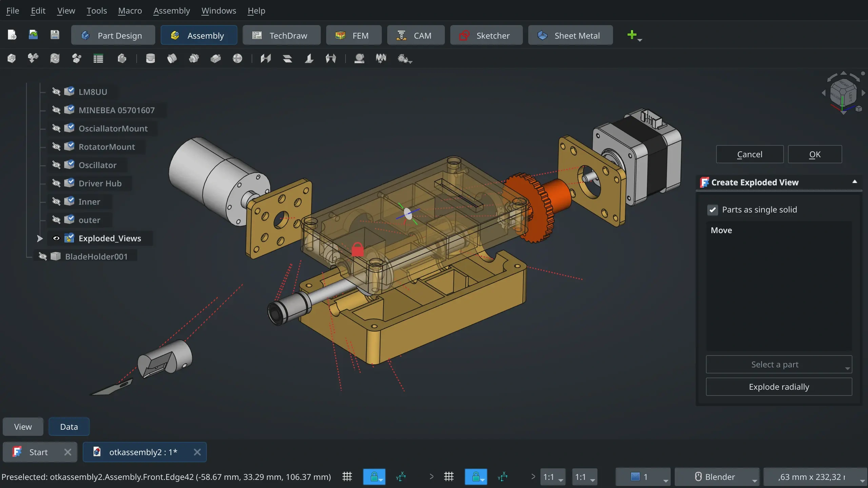
Task: Click the Ball joint icon
Action: [237, 58]
